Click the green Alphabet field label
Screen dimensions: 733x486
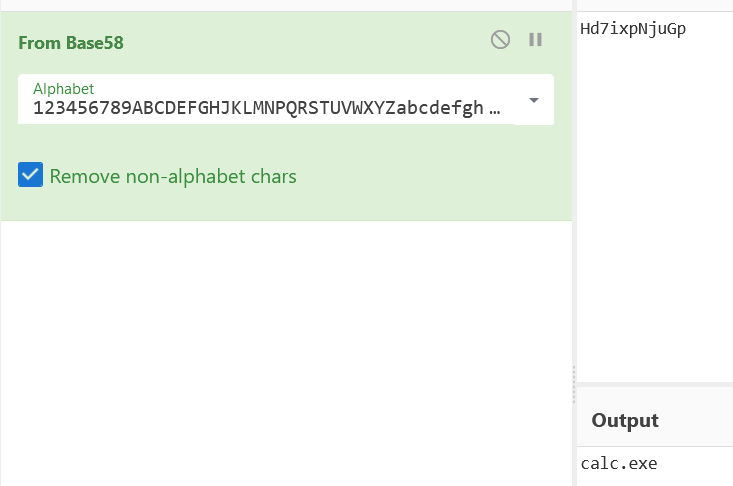pyautogui.click(x=64, y=89)
